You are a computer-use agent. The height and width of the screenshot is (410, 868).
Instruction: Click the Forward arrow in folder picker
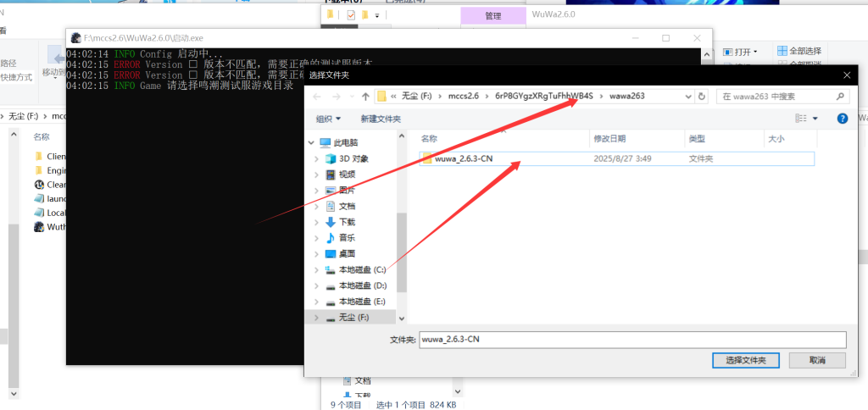336,97
